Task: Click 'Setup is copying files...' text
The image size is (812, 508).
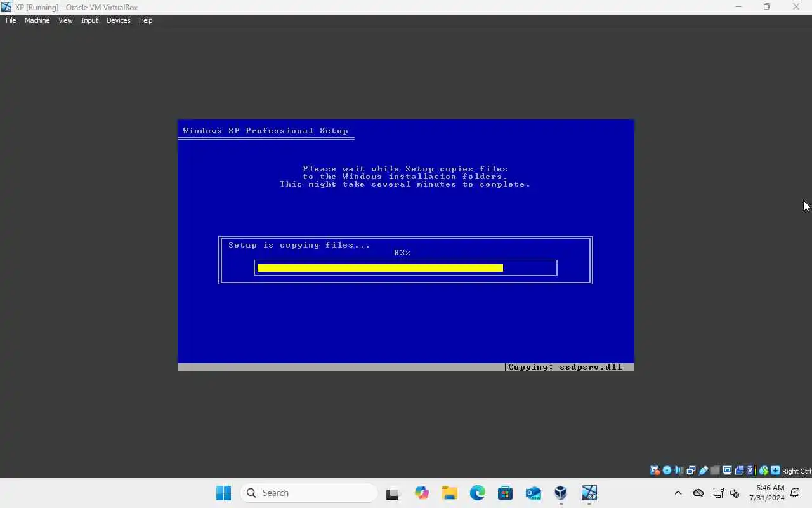Action: pyautogui.click(x=299, y=245)
